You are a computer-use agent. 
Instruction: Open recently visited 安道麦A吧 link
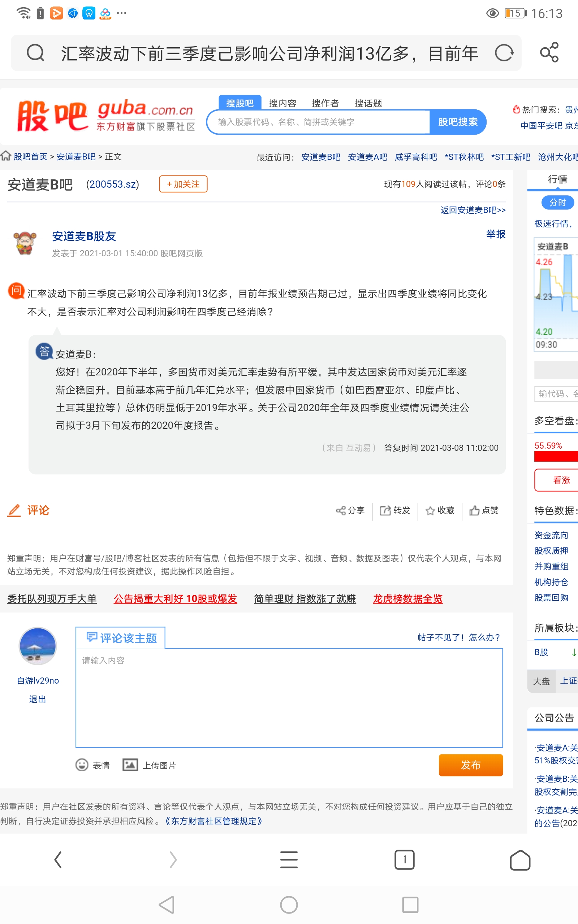click(367, 157)
